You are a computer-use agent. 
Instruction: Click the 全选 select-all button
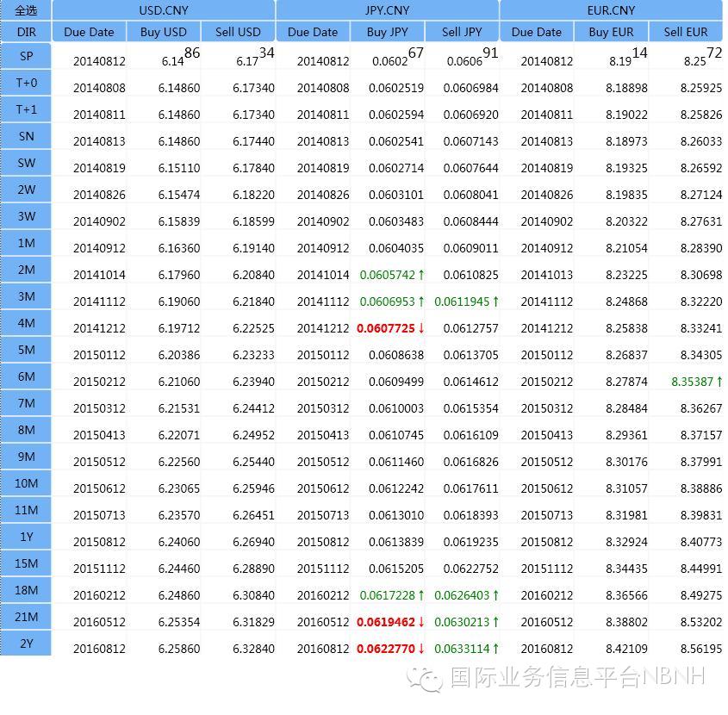click(26, 10)
